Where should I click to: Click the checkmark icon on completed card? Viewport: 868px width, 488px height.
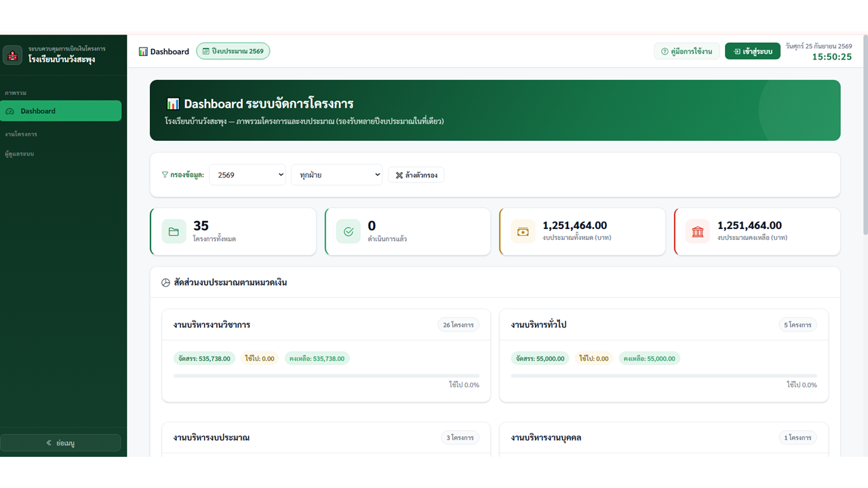tap(349, 232)
